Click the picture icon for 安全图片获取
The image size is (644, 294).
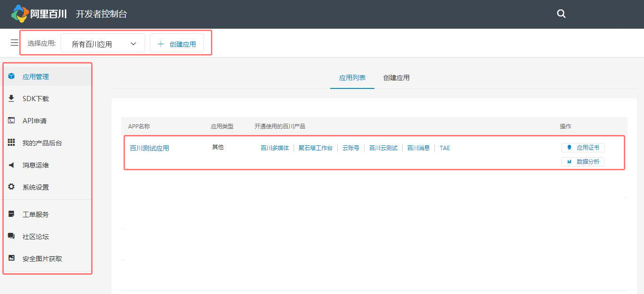point(11,258)
